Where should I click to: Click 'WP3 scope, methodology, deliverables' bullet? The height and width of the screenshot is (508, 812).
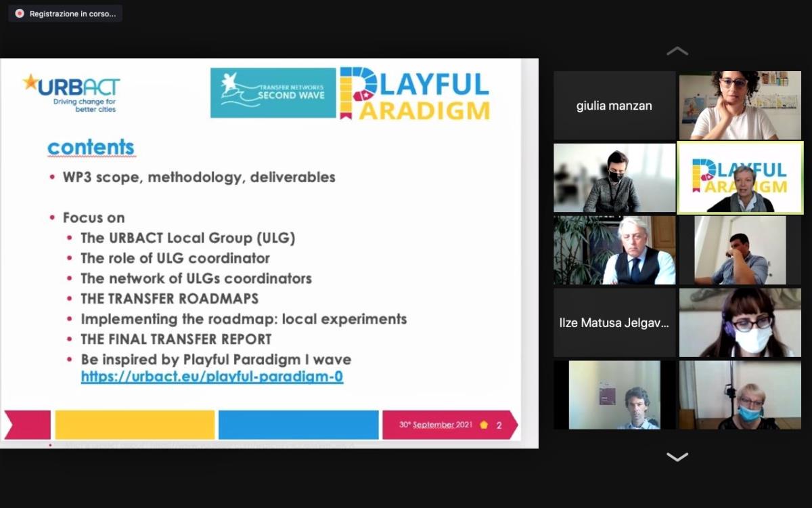pos(199,177)
